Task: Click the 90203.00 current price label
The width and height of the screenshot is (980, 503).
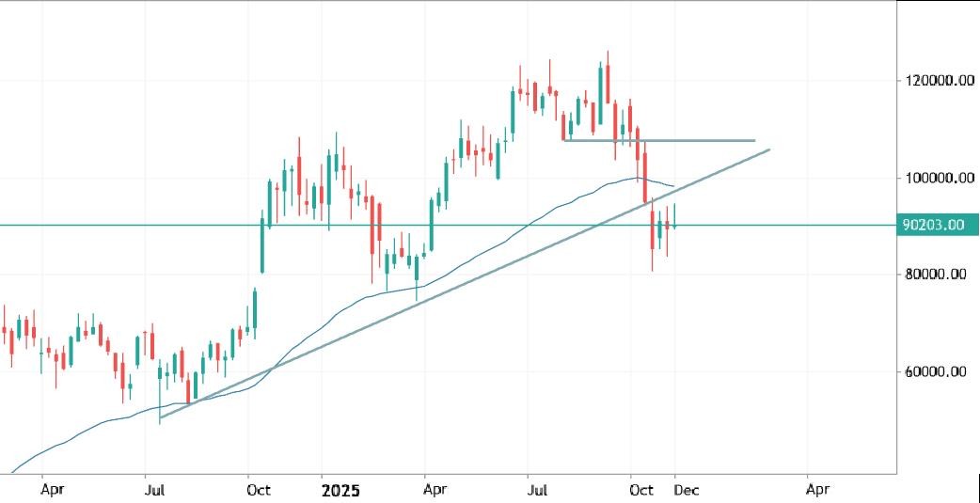Action: (x=933, y=226)
